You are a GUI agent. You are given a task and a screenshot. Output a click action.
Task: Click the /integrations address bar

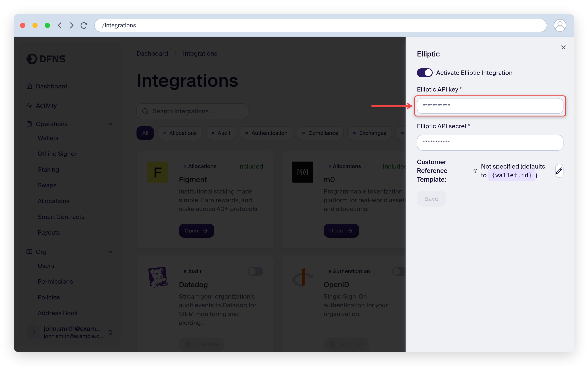(320, 25)
